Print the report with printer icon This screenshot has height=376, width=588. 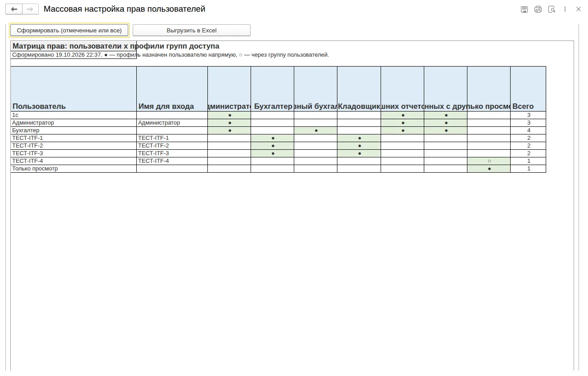coord(538,9)
